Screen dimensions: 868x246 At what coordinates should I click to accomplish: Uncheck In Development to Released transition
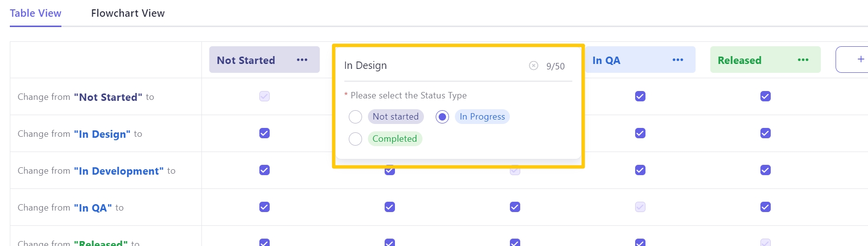coord(765,170)
